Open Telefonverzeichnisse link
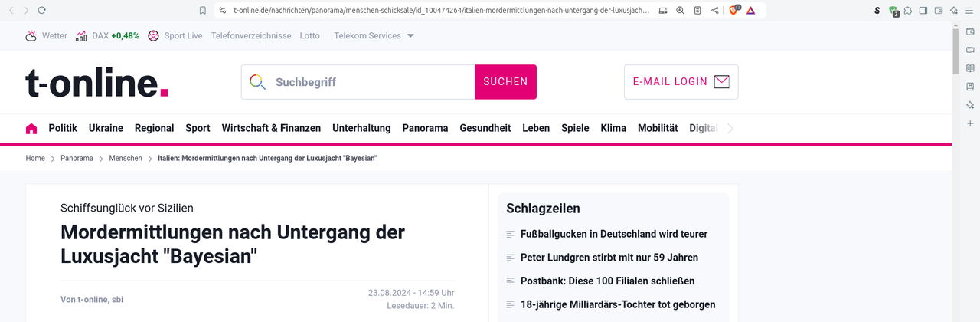The width and height of the screenshot is (980, 322). (251, 35)
